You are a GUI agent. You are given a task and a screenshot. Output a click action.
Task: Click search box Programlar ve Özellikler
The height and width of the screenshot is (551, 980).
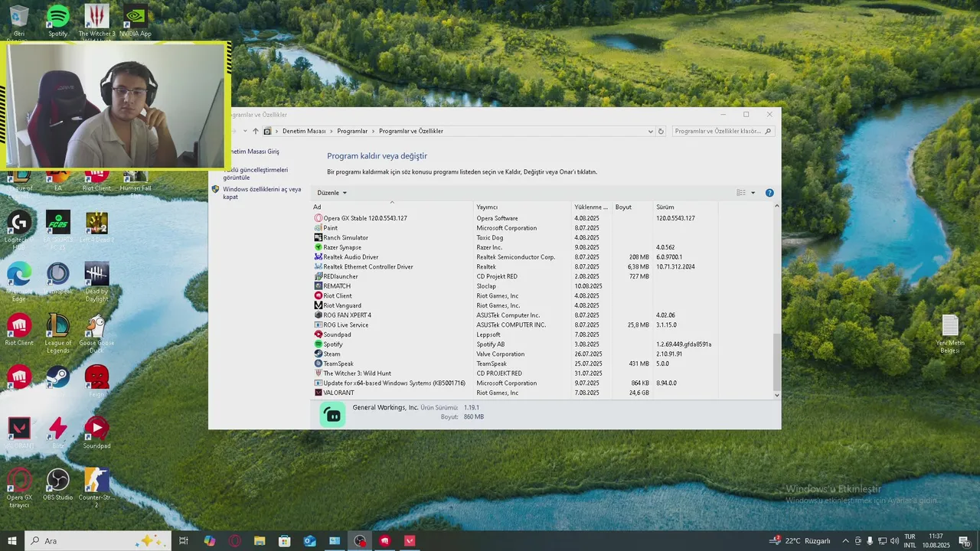point(723,131)
